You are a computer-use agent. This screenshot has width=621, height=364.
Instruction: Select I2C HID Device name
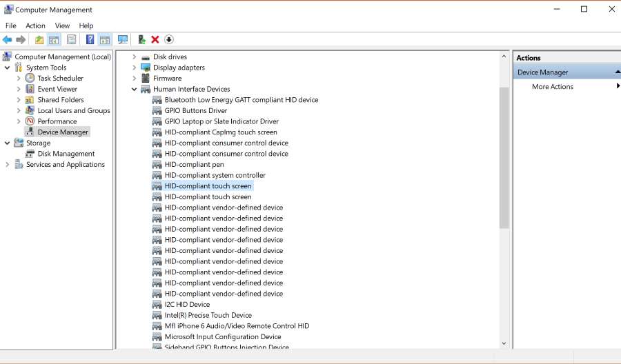point(187,304)
